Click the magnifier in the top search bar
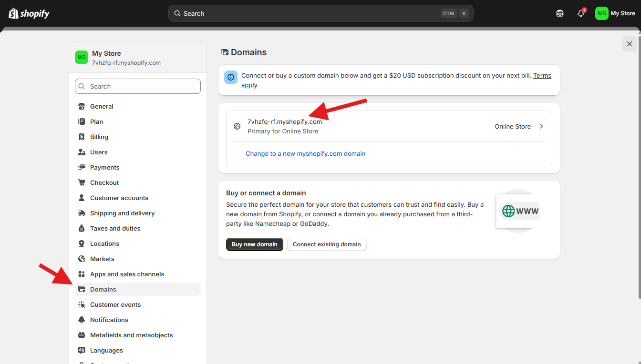This screenshot has width=641, height=364. [177, 13]
